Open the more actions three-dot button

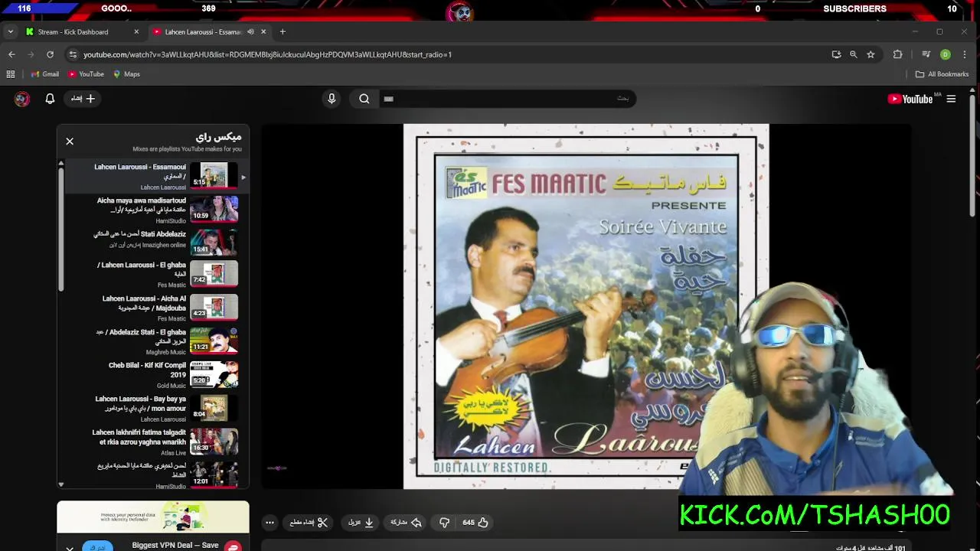click(x=269, y=523)
